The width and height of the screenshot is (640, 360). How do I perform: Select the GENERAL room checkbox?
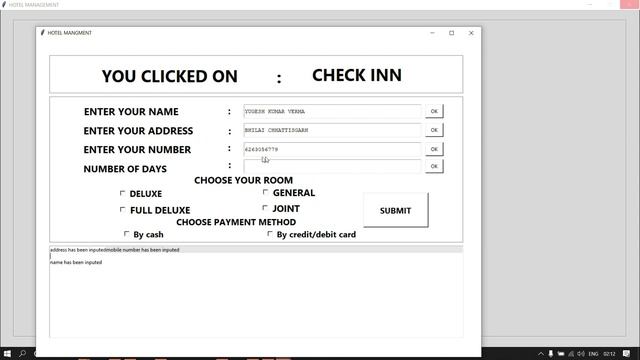point(265,192)
